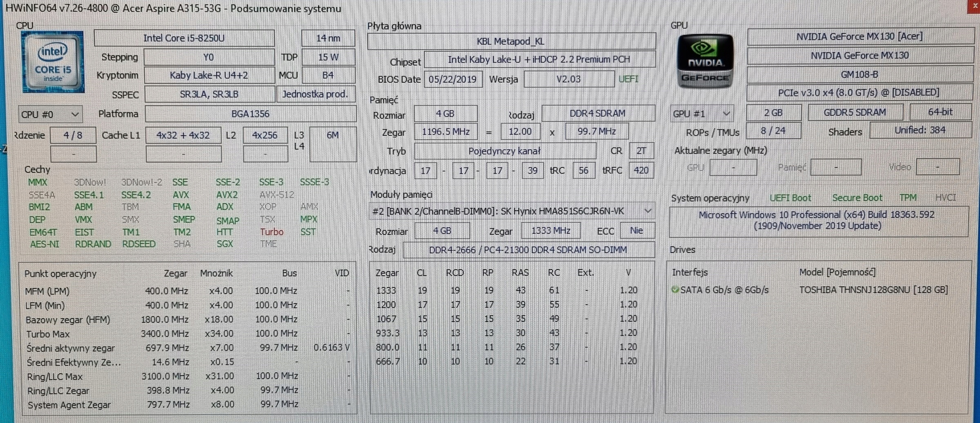Click the UEFI label next to BIOS version
This screenshot has width=980, height=423.
coord(628,79)
